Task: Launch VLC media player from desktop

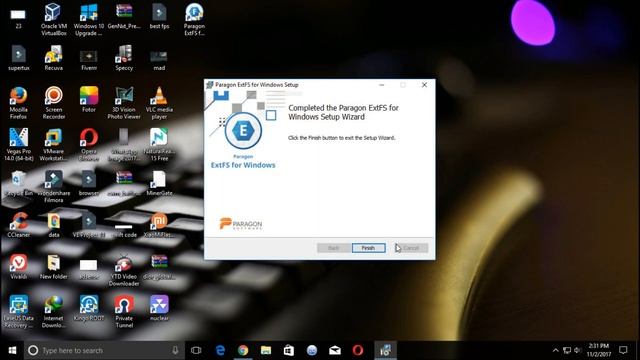Action: click(x=159, y=103)
